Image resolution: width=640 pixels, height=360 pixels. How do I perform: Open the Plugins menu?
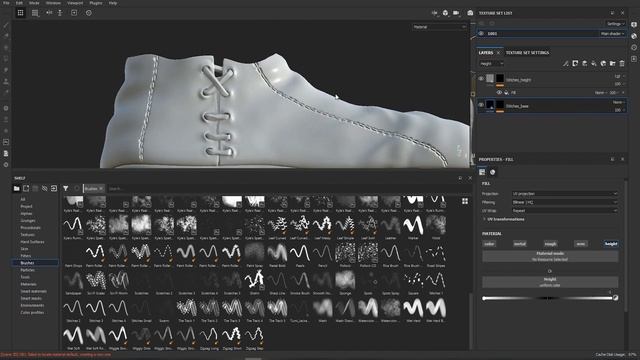pos(96,3)
